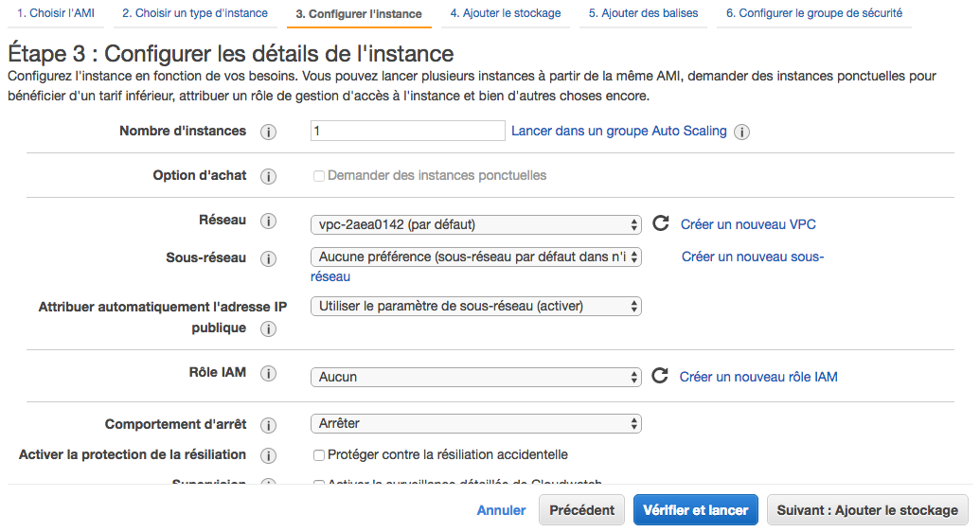980x532 pixels.
Task: Toggle Demander des instances ponctuelles checkbox
Action: 319,176
